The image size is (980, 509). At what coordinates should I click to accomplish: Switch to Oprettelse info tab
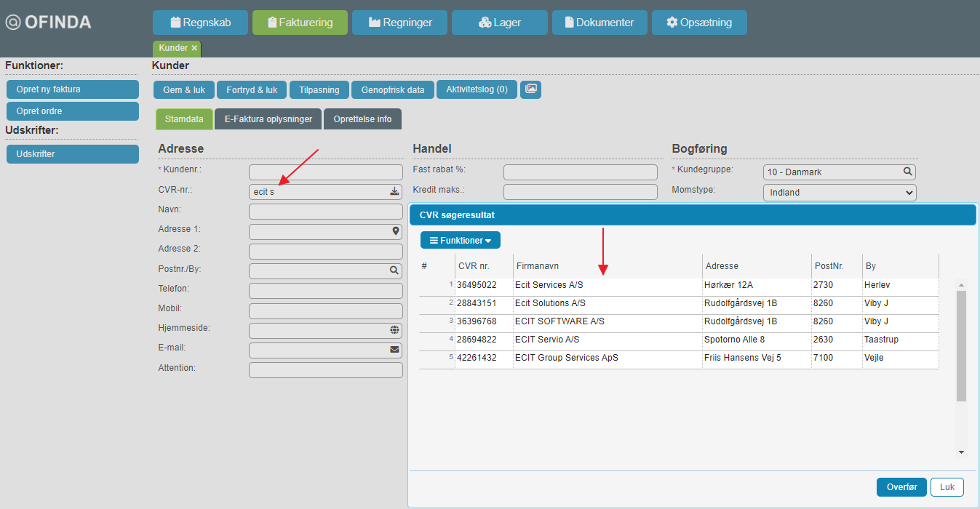(x=362, y=119)
